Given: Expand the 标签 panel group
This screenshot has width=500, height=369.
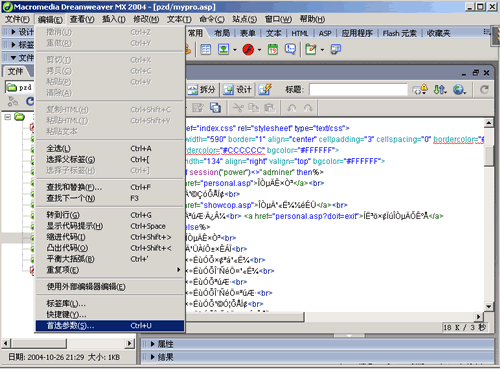Looking at the screenshot, I should click(x=13, y=45).
